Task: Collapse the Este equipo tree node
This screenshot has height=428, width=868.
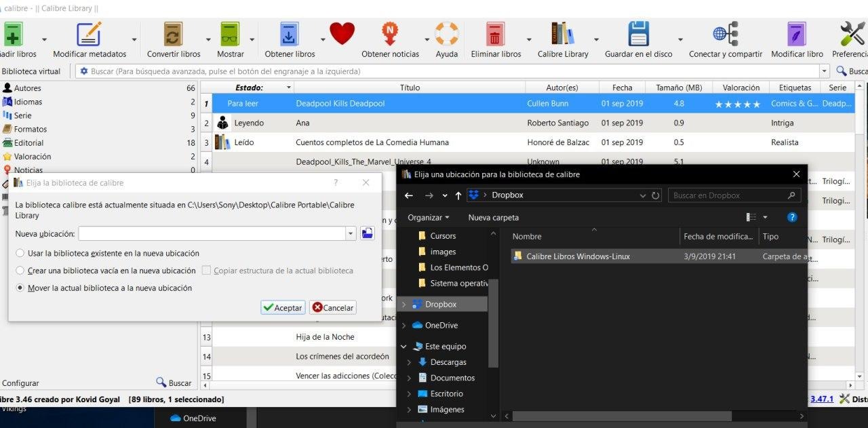Action: (x=404, y=347)
